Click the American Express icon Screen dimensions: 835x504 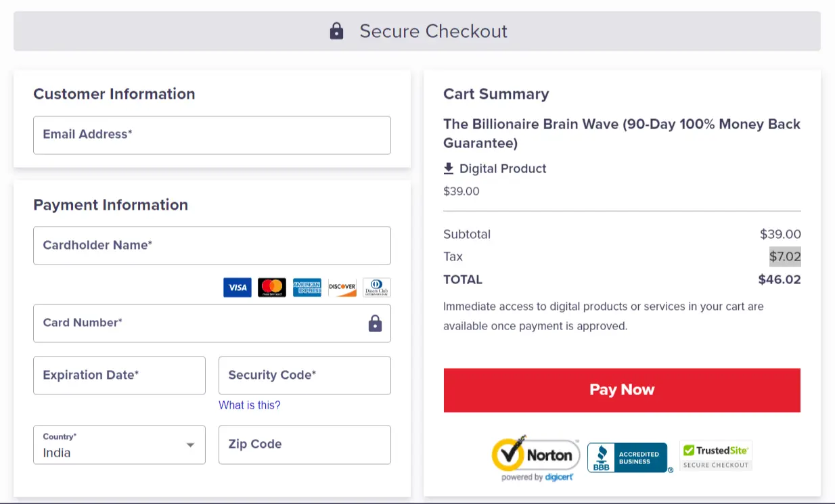[307, 287]
